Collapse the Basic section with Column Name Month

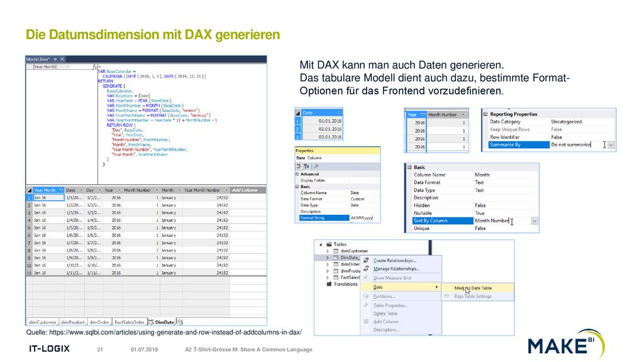(409, 167)
